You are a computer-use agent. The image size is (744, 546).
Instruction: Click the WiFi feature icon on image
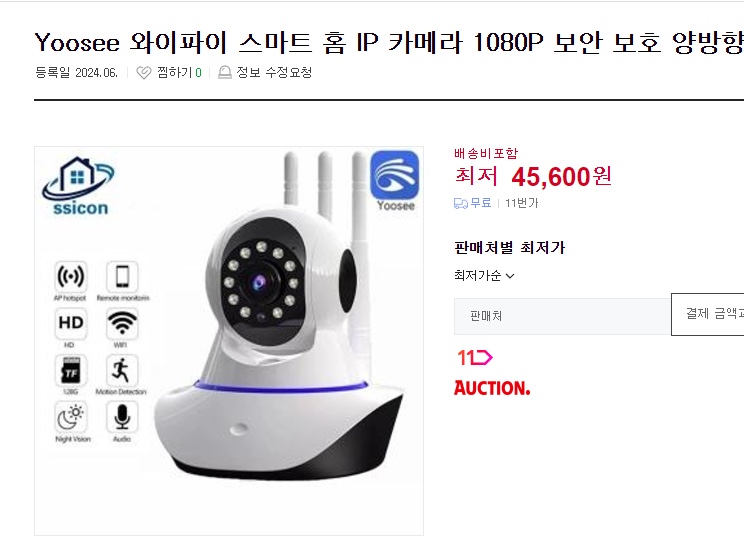(x=122, y=323)
